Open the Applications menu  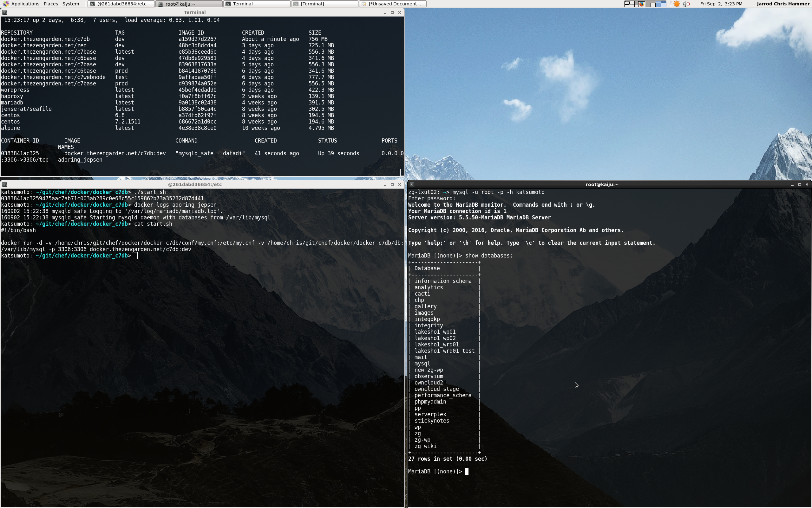(21, 4)
